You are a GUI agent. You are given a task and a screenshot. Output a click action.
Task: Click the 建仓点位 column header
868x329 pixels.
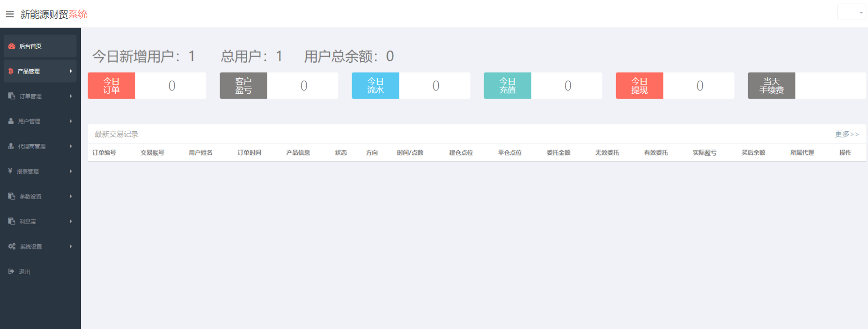[461, 153]
